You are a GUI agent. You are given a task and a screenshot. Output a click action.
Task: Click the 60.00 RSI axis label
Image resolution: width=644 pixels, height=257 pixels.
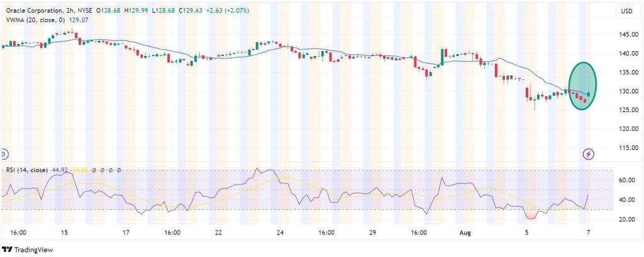click(626, 180)
